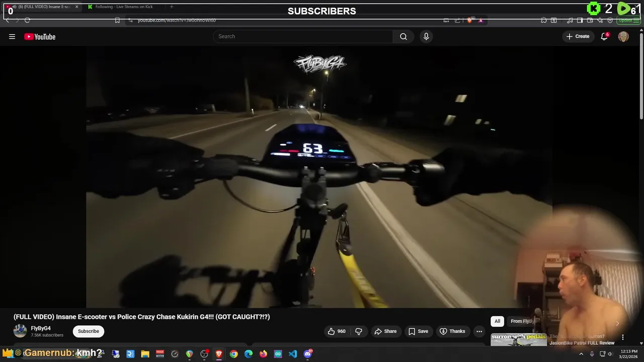This screenshot has width=644, height=362.
Task: Open Brave browser in the taskbar
Action: (219, 354)
